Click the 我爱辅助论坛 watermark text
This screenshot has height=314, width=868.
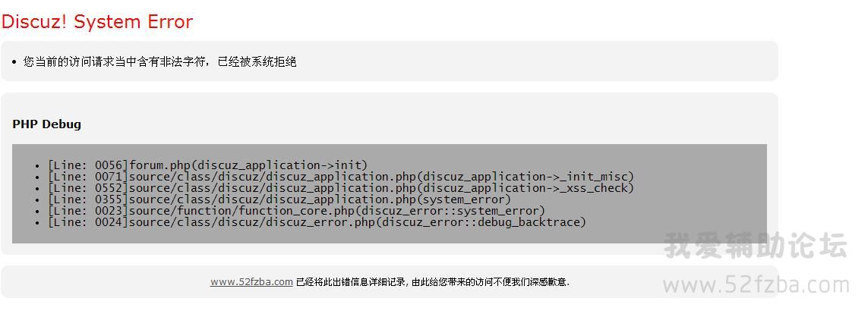(756, 246)
